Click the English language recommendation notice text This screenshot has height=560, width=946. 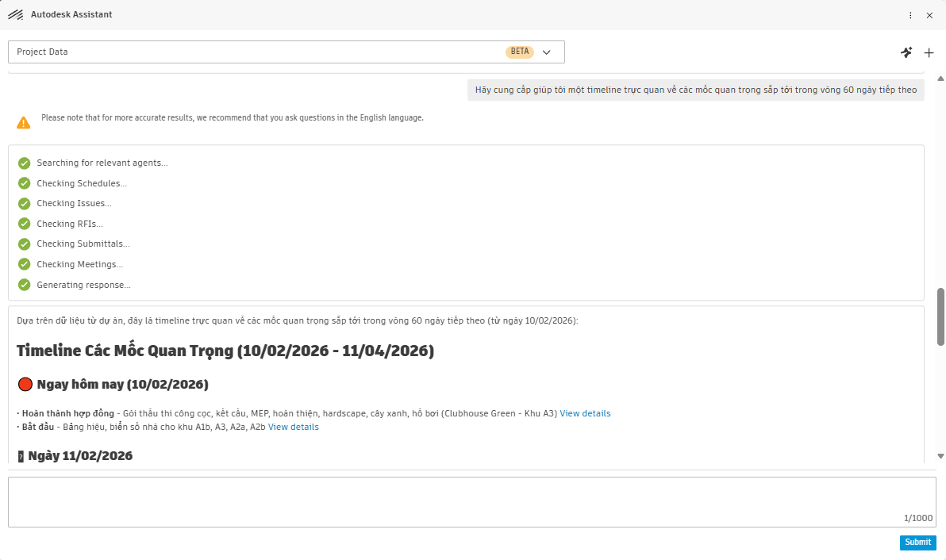[233, 118]
